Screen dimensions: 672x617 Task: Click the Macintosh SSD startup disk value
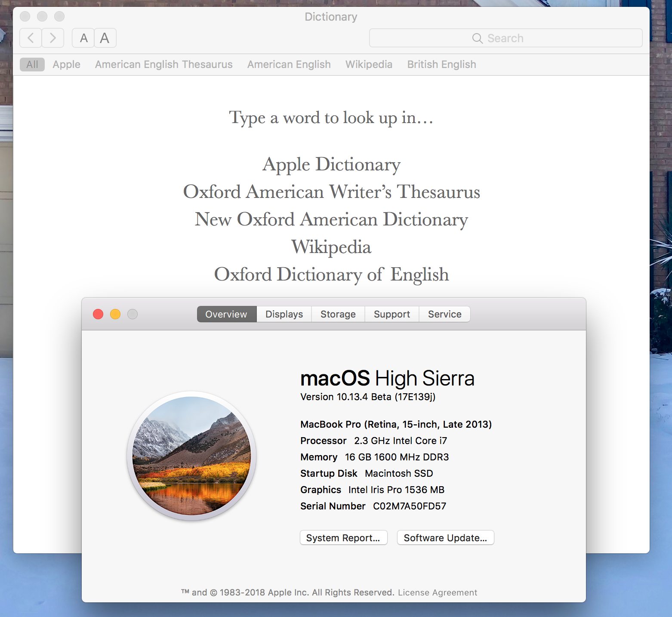pyautogui.click(x=399, y=473)
